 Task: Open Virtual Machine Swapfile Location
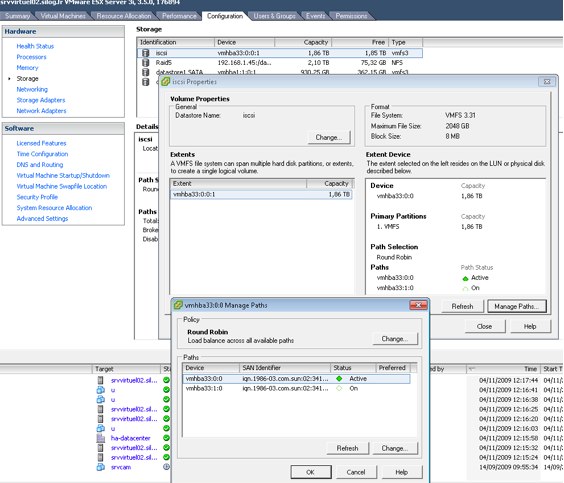tap(62, 186)
